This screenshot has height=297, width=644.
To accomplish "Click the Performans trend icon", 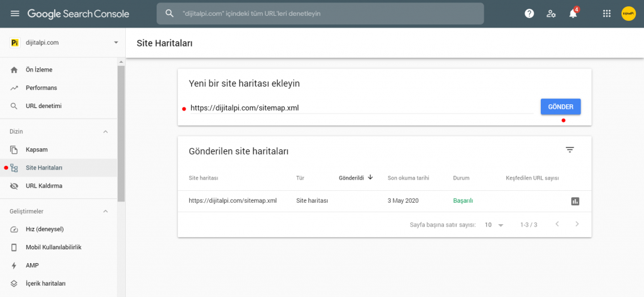I will pyautogui.click(x=14, y=88).
